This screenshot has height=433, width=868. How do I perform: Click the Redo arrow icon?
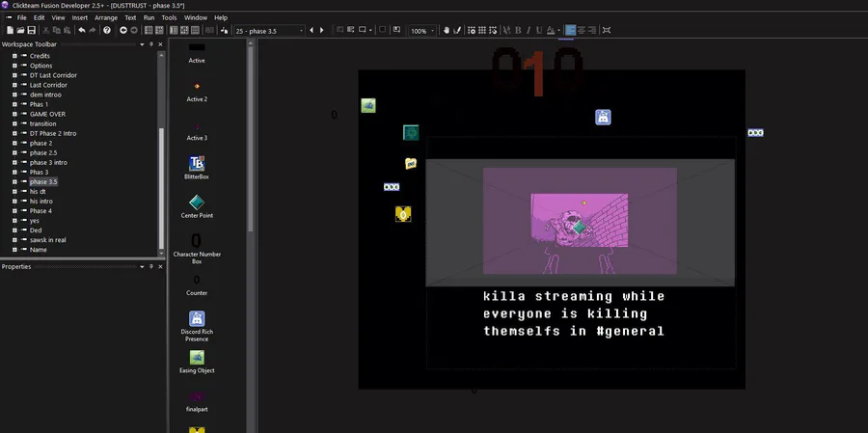[x=93, y=31]
